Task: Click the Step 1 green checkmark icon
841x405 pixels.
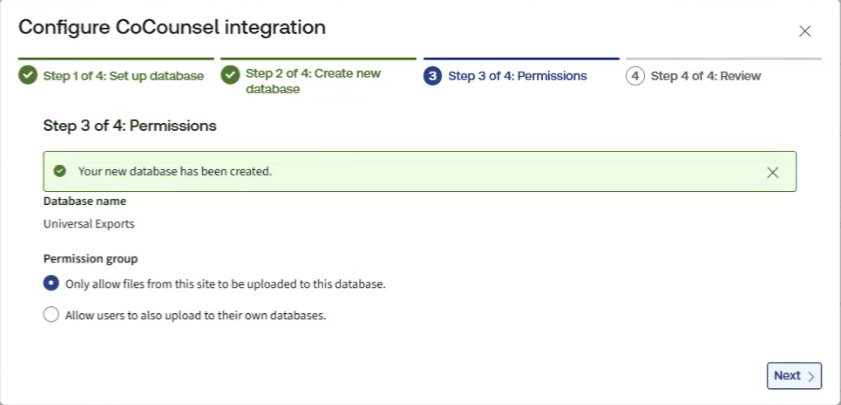Action: pos(28,76)
